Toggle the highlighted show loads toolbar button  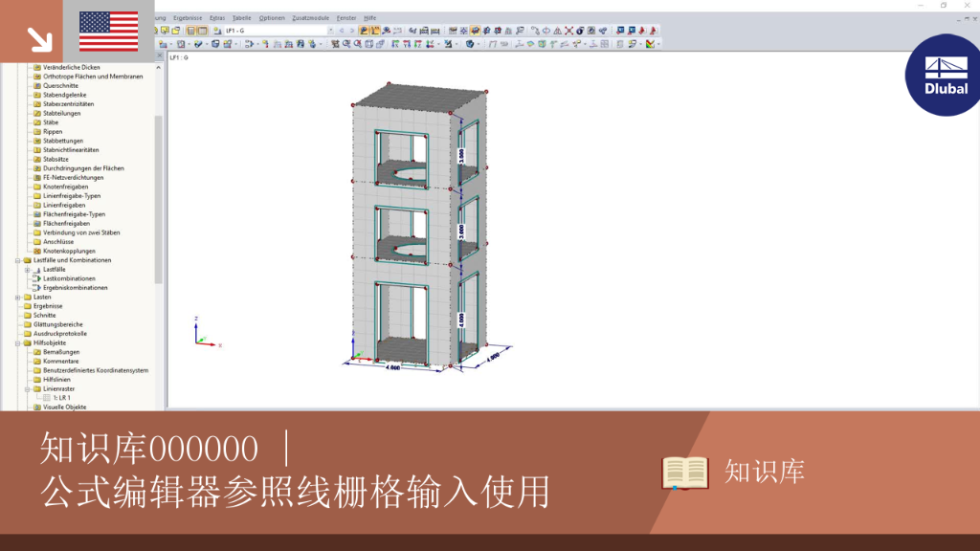click(365, 30)
